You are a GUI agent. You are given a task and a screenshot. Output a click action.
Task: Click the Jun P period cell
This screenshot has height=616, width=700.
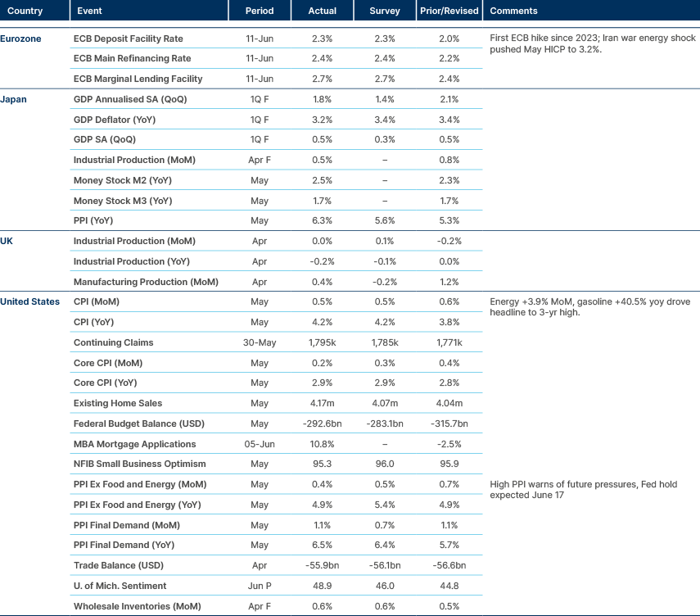[x=260, y=586]
